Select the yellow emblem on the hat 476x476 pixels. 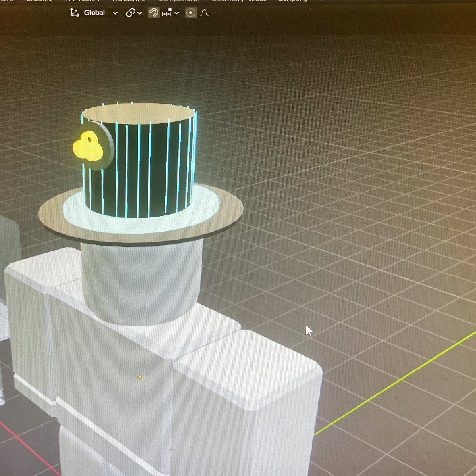pyautogui.click(x=89, y=147)
